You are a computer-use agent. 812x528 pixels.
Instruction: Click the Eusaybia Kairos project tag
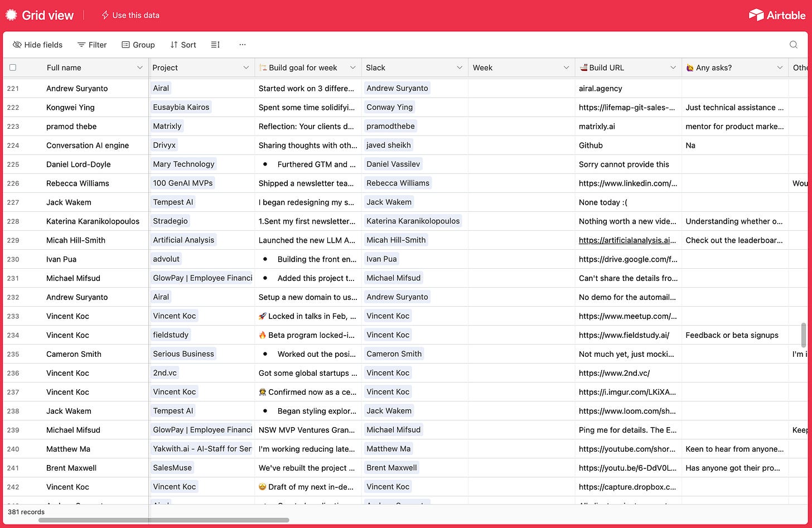pos(181,107)
